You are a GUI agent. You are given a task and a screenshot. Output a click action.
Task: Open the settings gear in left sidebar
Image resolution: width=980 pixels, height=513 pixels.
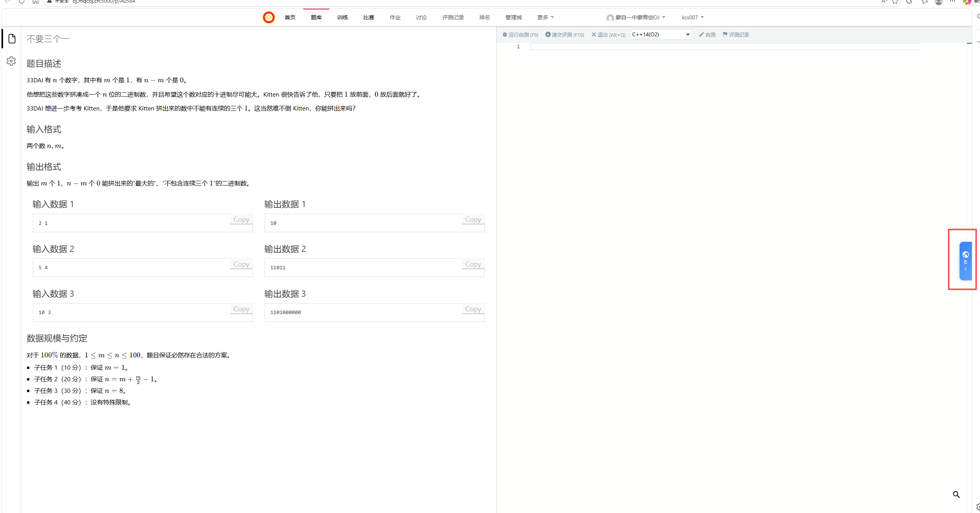(x=11, y=61)
